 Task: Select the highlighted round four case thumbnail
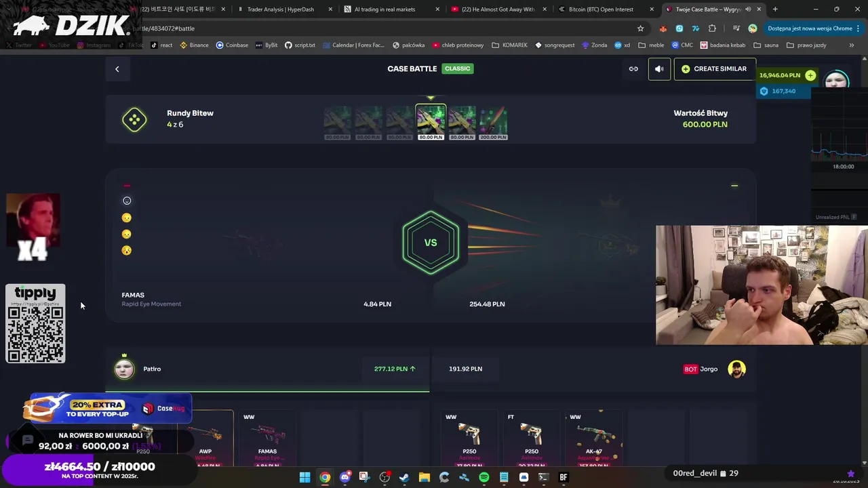[431, 122]
